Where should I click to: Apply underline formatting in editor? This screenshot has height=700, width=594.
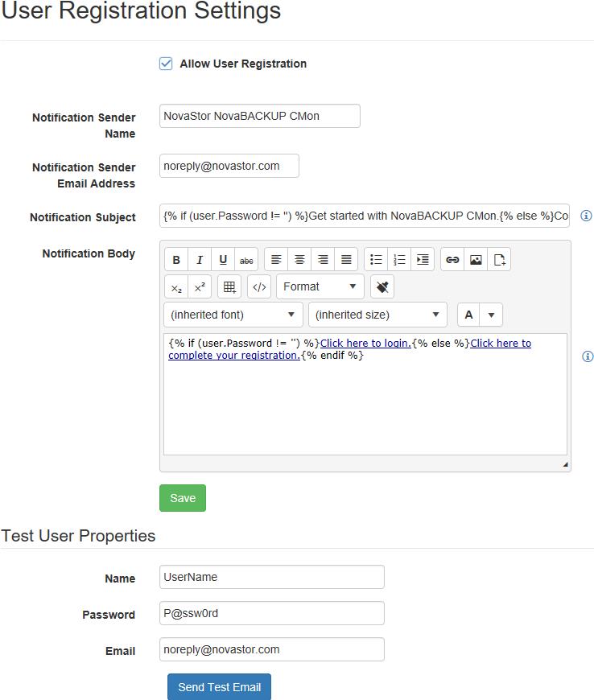point(223,259)
